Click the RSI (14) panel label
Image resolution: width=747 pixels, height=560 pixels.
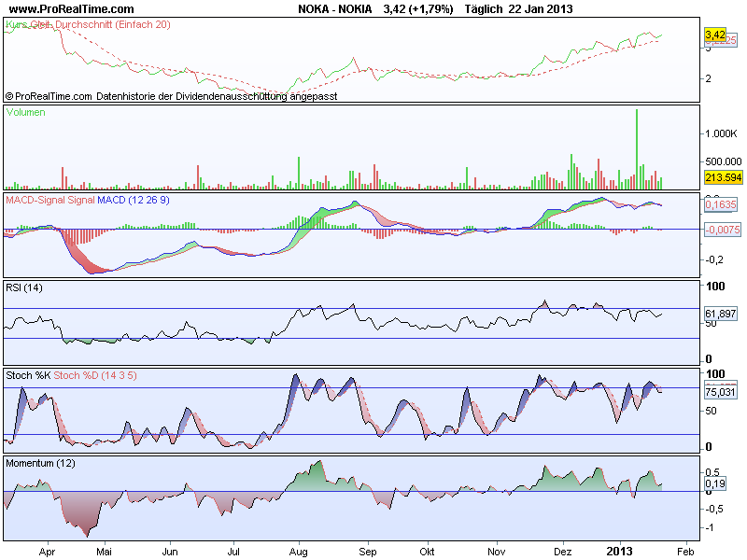[x=24, y=287]
